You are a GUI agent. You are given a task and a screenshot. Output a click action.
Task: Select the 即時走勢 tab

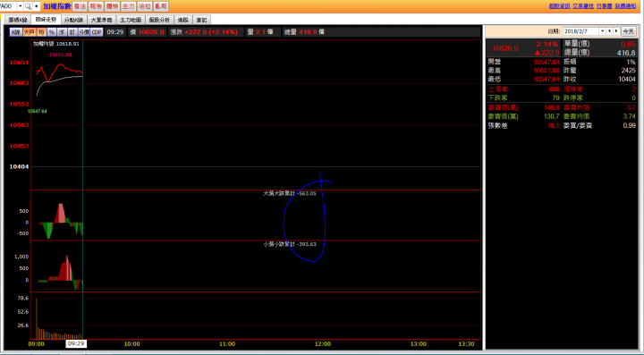[46, 20]
